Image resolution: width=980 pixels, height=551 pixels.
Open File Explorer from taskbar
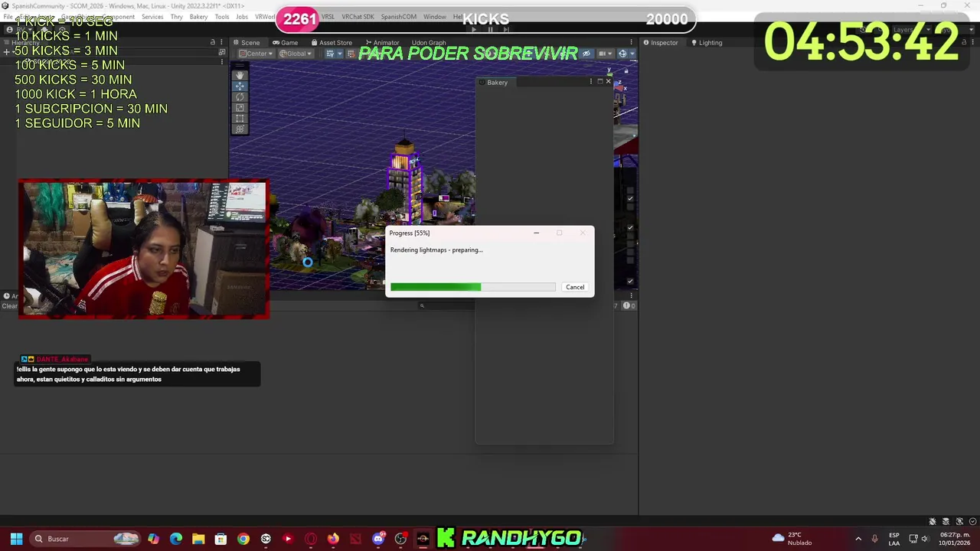[x=198, y=539]
